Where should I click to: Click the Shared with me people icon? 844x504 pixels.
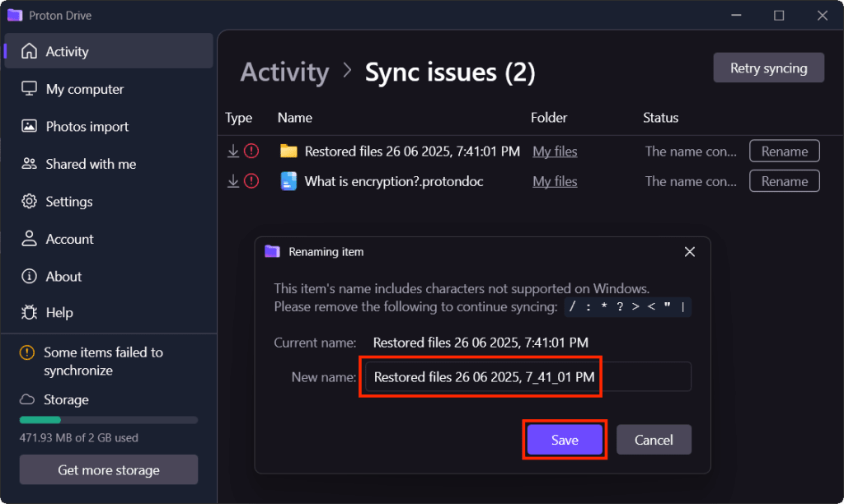click(x=29, y=164)
